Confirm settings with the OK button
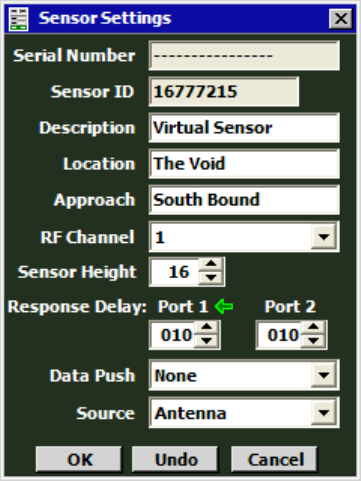This screenshot has width=361, height=481. tap(79, 460)
